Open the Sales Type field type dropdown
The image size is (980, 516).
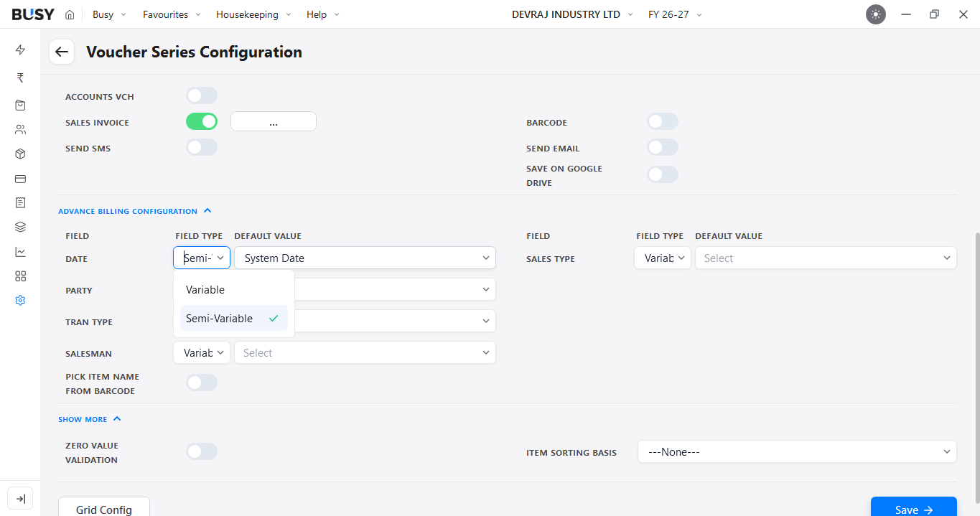[x=663, y=258]
